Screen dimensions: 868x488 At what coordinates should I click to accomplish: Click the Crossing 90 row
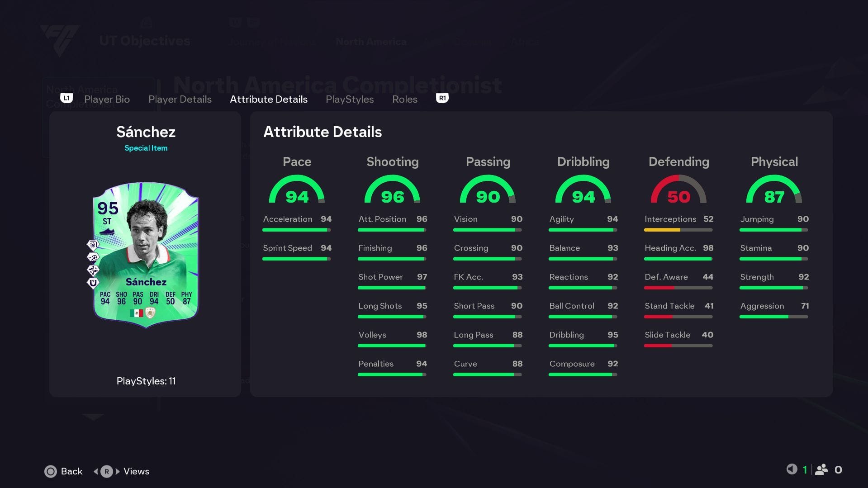[488, 252]
